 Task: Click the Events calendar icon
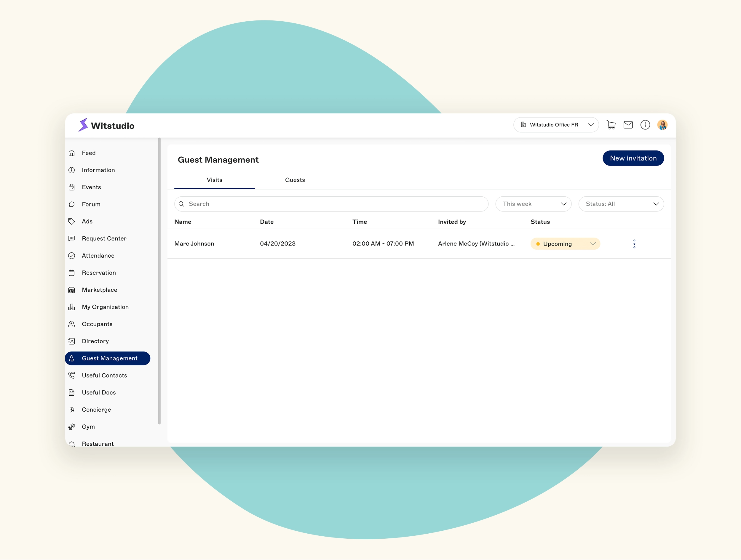pos(72,187)
